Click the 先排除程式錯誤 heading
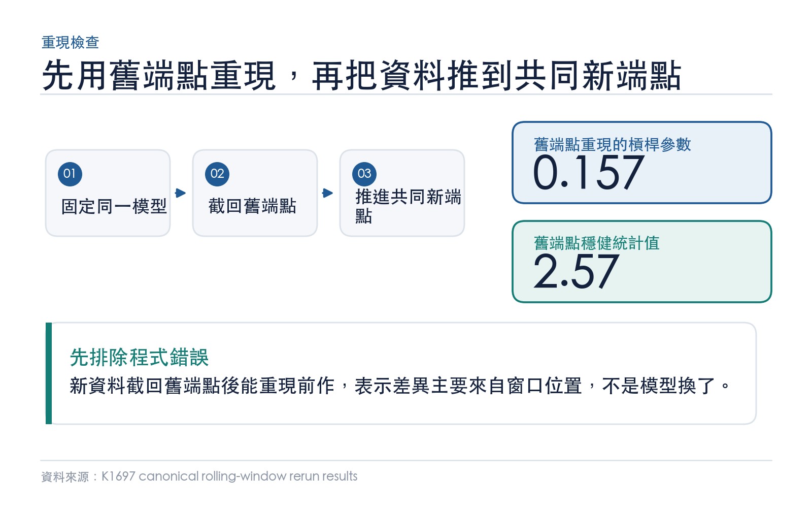The width and height of the screenshot is (812, 508). pos(140,358)
